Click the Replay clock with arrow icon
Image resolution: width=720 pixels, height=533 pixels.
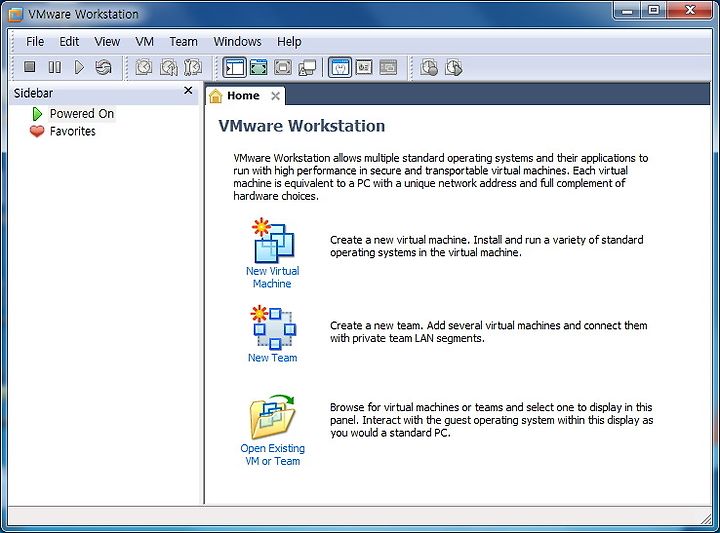(454, 67)
